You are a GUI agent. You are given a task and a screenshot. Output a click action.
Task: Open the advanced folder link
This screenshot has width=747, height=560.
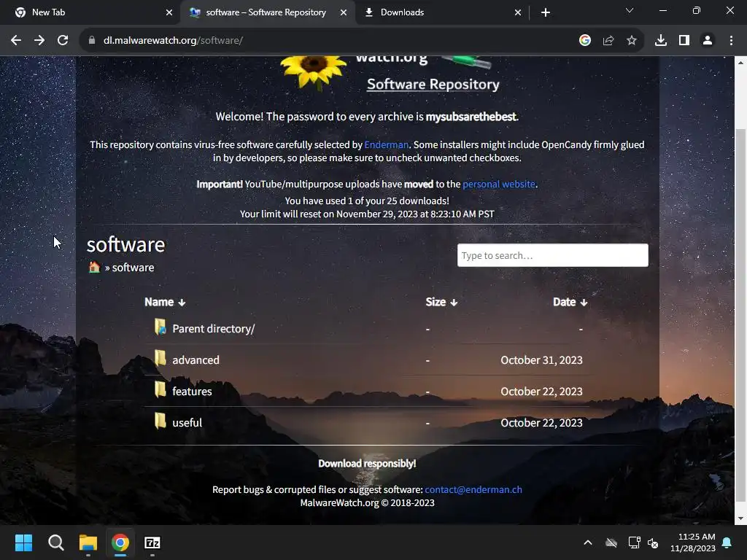pyautogui.click(x=196, y=360)
